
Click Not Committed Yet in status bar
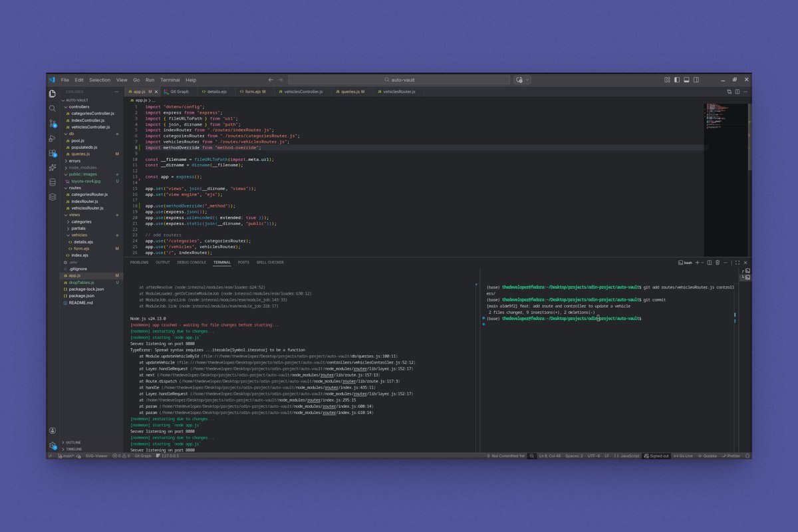click(506, 456)
